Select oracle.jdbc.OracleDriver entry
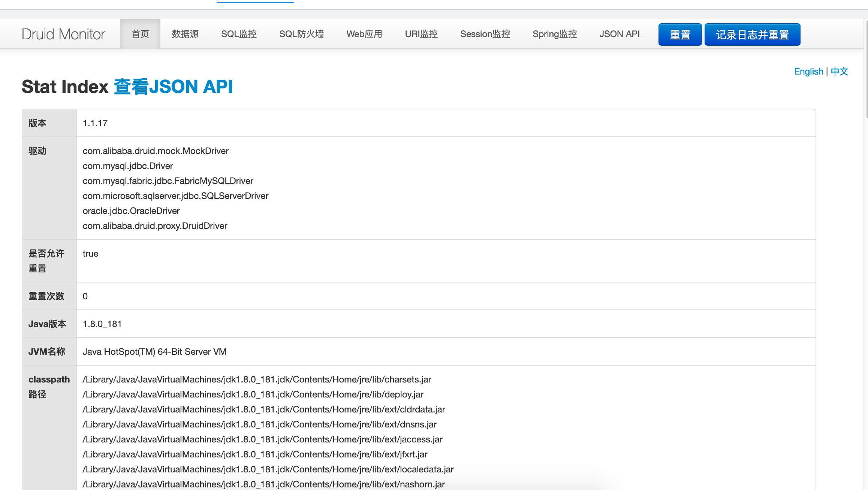The image size is (868, 490). 131,211
